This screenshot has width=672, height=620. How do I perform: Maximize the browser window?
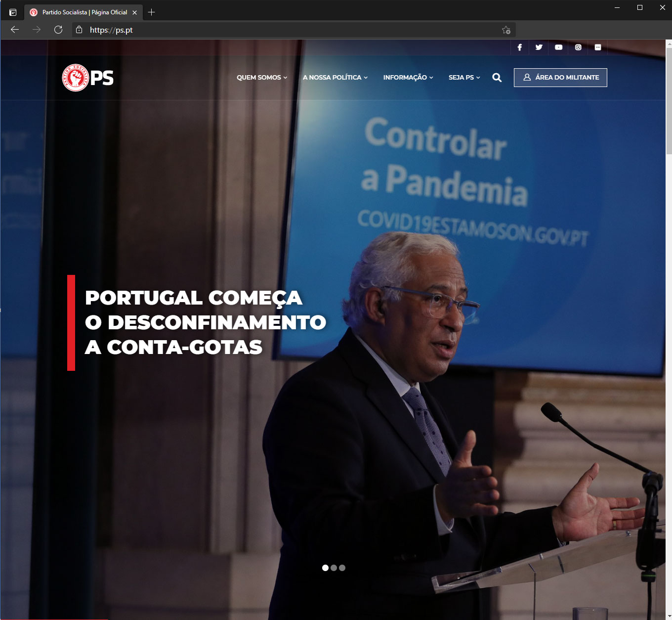pyautogui.click(x=640, y=7)
